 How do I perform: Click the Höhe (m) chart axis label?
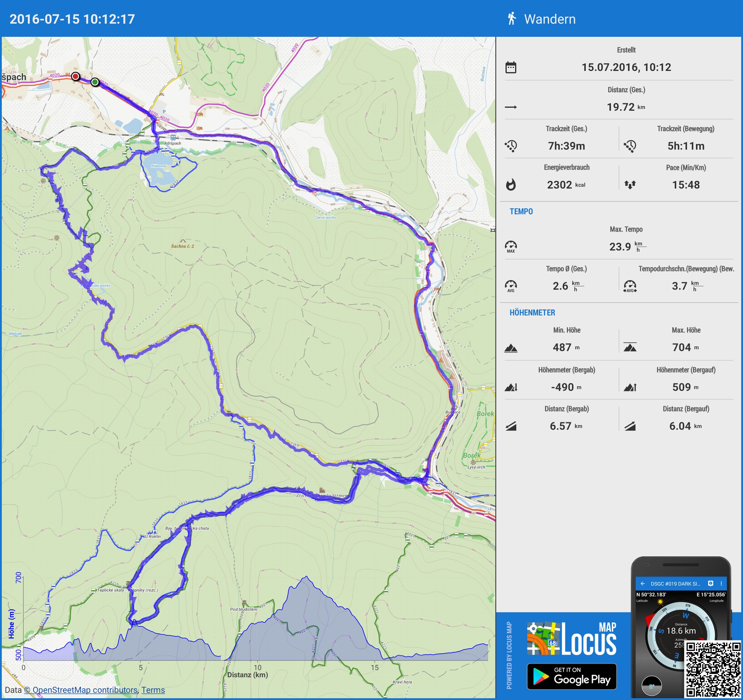(x=11, y=624)
